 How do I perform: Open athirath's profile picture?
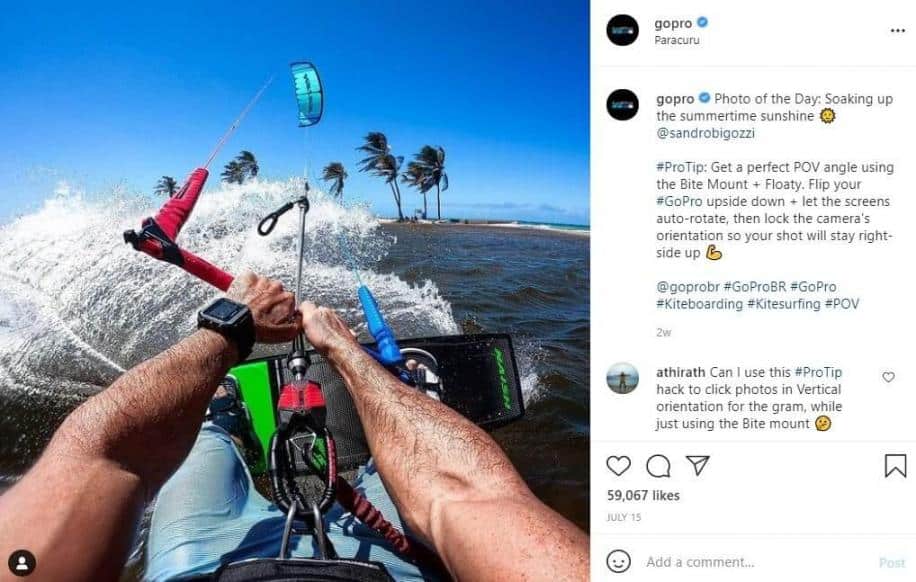(623, 378)
